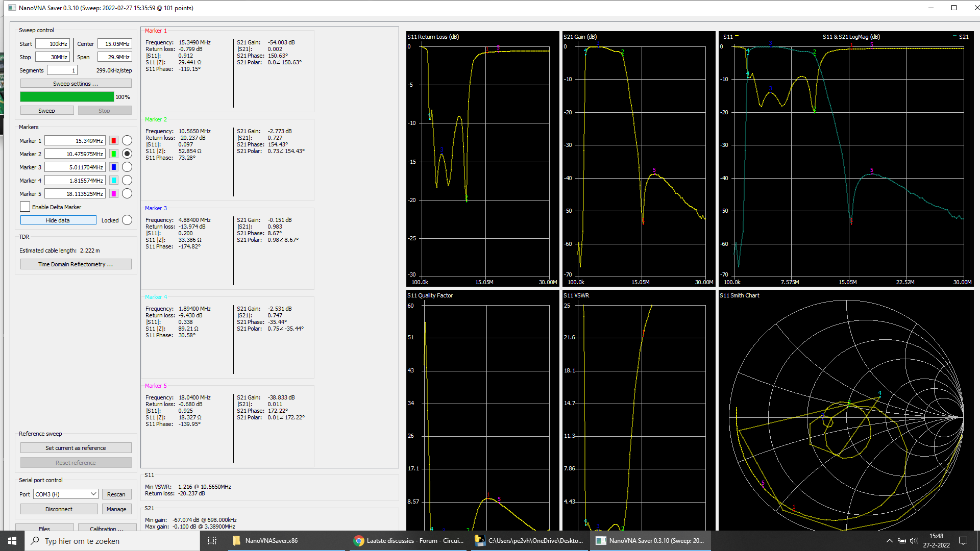Click the Marker 2 frequency field
980x551 pixels.
(x=75, y=154)
